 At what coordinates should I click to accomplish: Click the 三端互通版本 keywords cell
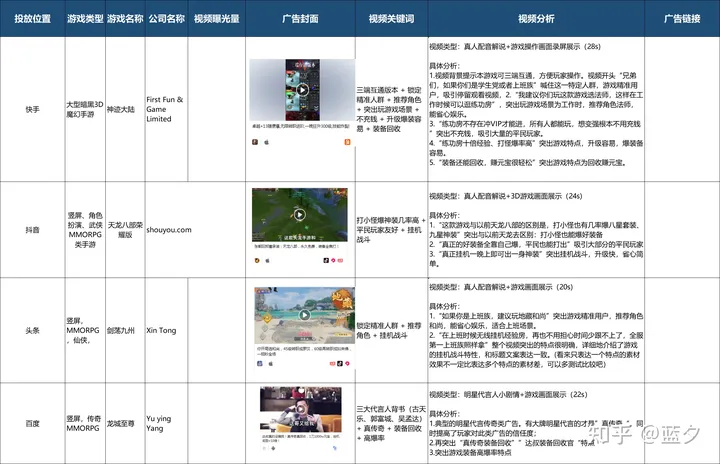pyautogui.click(x=391, y=109)
